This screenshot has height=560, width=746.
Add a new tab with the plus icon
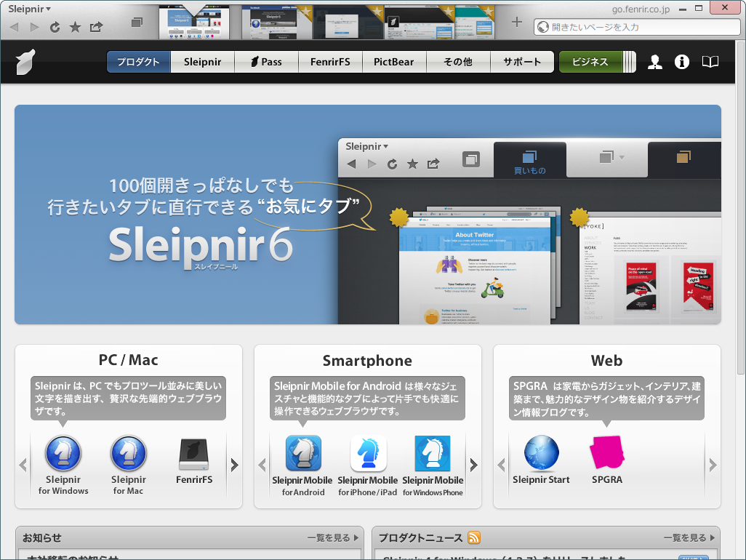517,22
